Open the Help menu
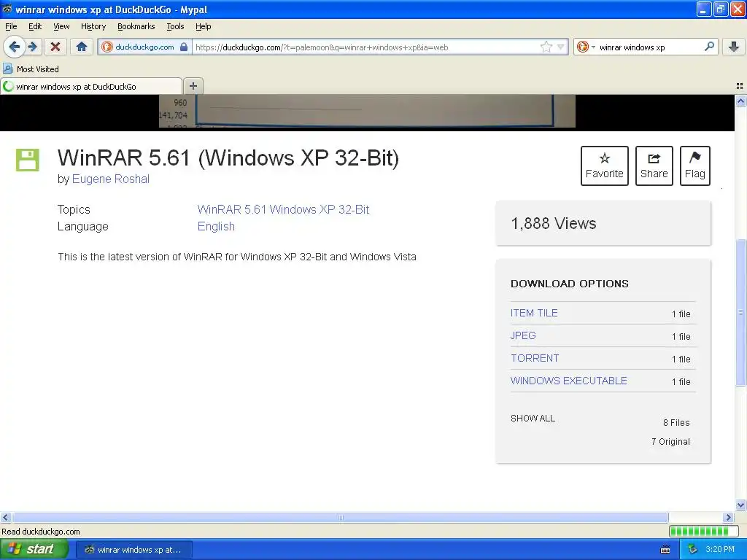The image size is (747, 560). click(203, 26)
